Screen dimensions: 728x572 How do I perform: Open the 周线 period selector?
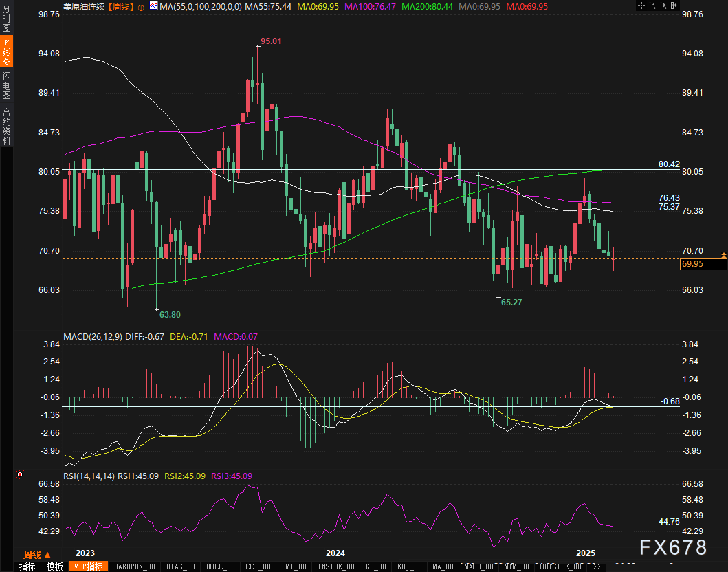pos(32,555)
